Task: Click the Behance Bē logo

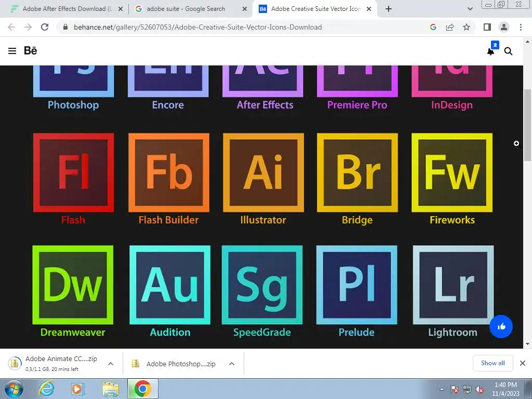Action: point(30,50)
